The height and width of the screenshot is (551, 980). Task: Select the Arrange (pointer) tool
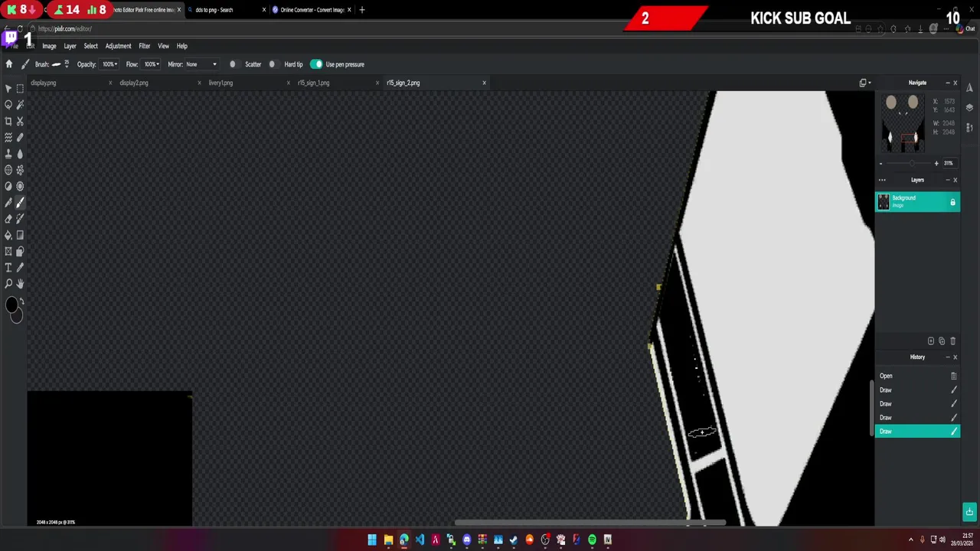coord(8,89)
